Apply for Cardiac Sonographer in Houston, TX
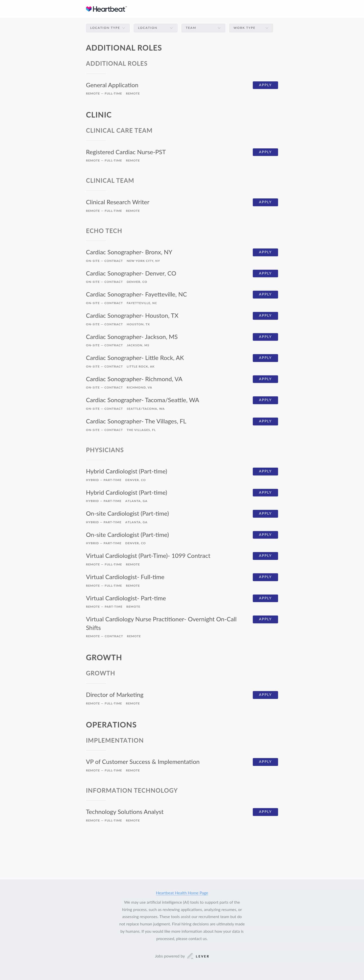The image size is (364, 980). [x=265, y=315]
